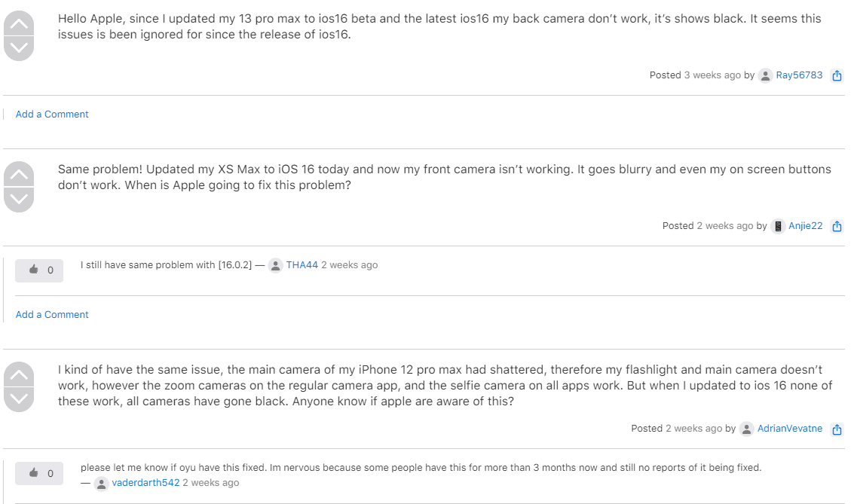Downvote Ray56783's back camera post
Image resolution: width=857 pixels, height=504 pixels.
tap(19, 49)
